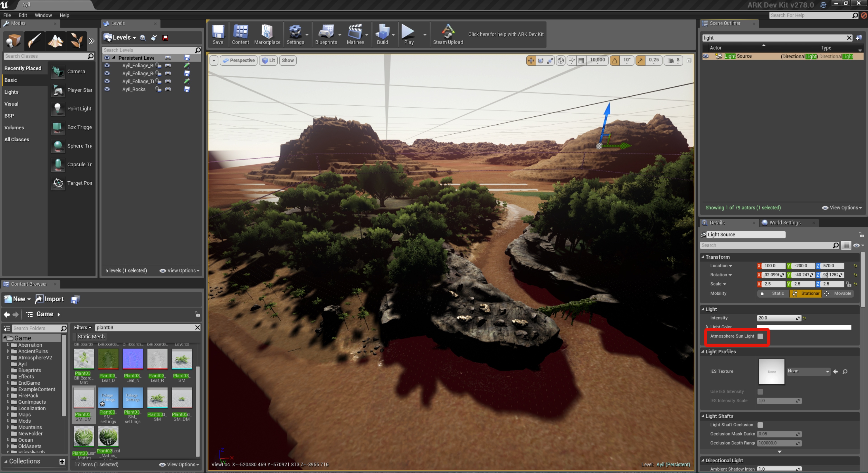The width and height of the screenshot is (868, 473).
Task: Select the Foliage mode icon
Action: [x=76, y=41]
